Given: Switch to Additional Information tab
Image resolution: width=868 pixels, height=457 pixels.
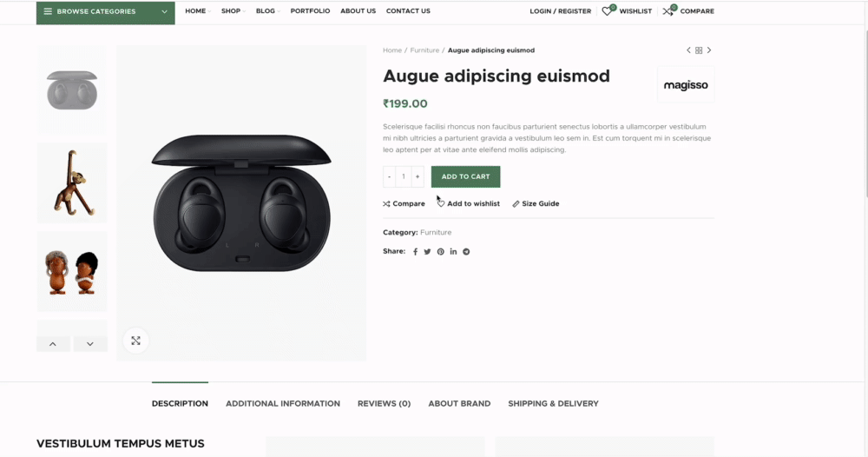Looking at the screenshot, I should tap(283, 404).
